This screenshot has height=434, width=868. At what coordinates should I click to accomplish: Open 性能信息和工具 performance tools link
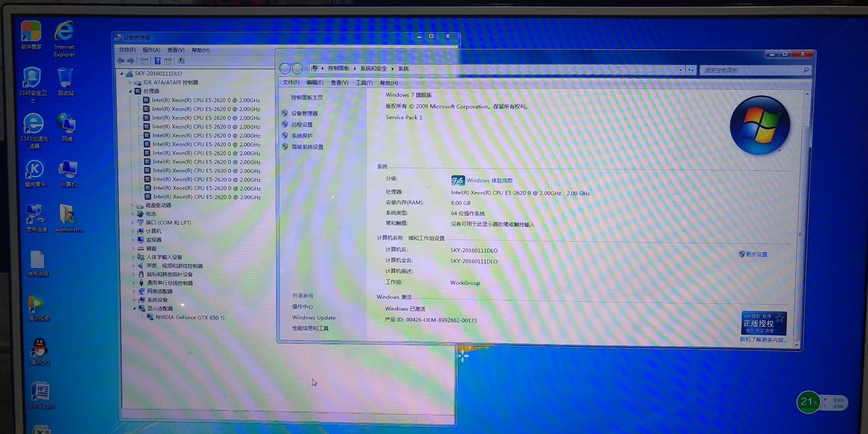pyautogui.click(x=310, y=328)
